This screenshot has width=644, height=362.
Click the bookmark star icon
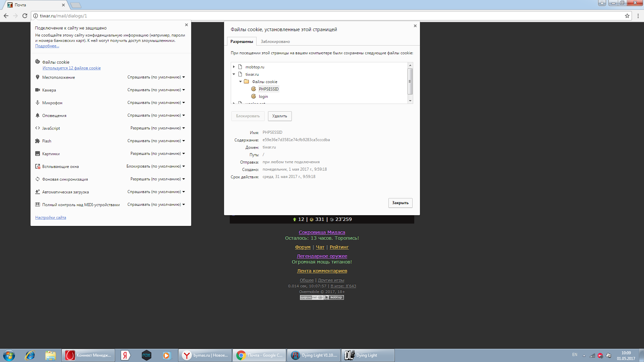tap(627, 16)
